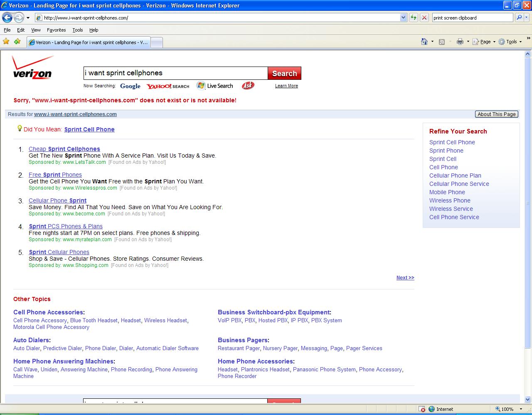Viewport: 532px width, 415px height.
Task: Click the Verizon logo
Action: point(33,67)
